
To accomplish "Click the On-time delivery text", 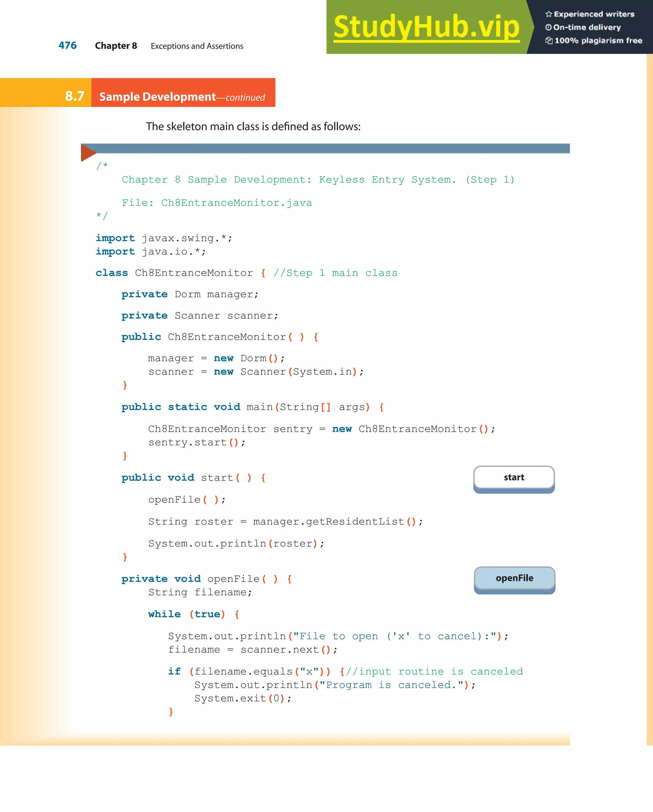I will pos(587,27).
